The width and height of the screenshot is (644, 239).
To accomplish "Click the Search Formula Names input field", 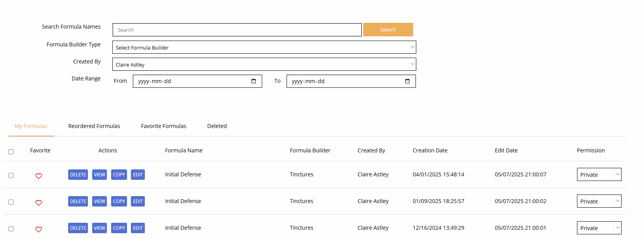I will pos(237,30).
